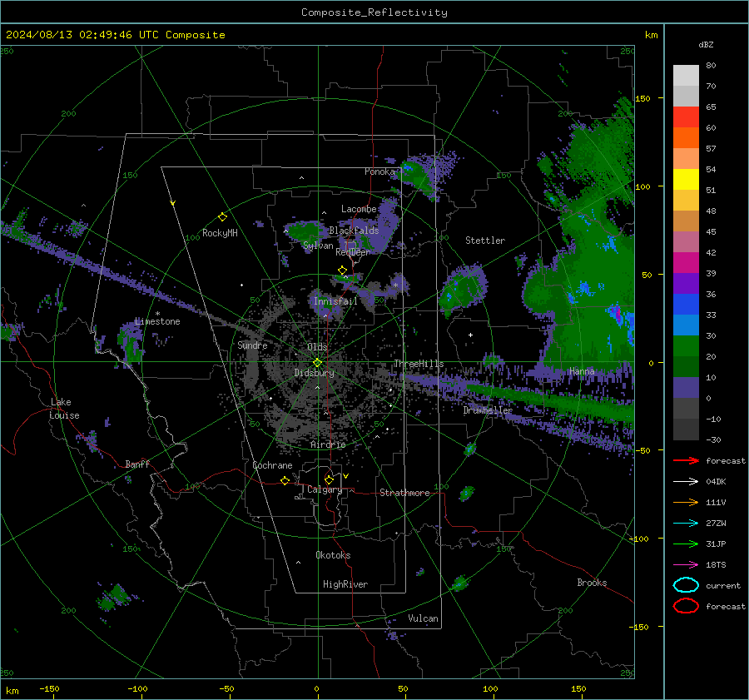Click the HighRiver town label
Viewport: 749px width, 700px height.
click(345, 584)
